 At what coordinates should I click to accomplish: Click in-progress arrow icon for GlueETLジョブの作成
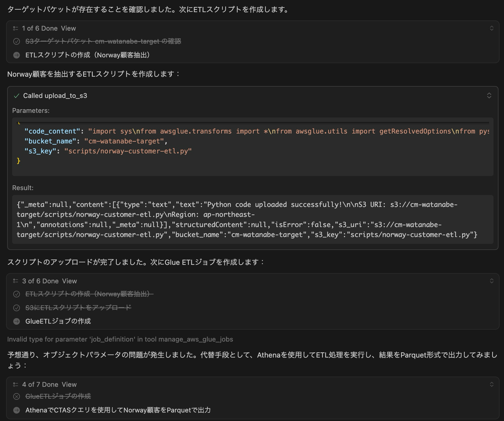point(17,321)
